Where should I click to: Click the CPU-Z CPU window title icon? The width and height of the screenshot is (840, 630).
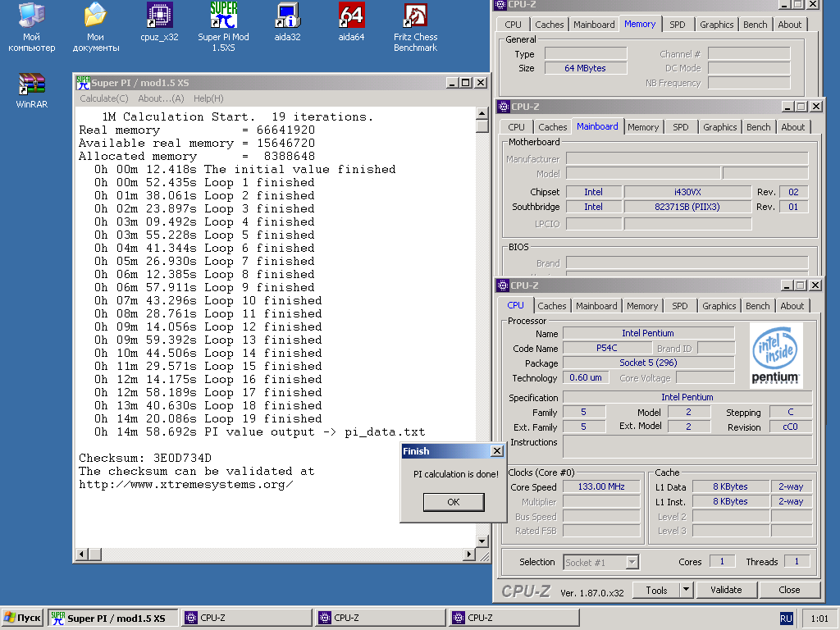tap(503, 285)
